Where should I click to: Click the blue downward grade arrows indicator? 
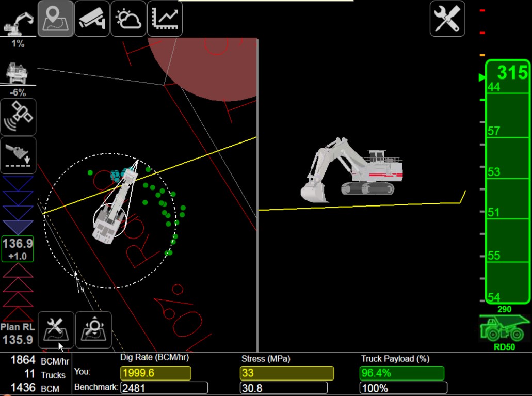click(x=18, y=205)
